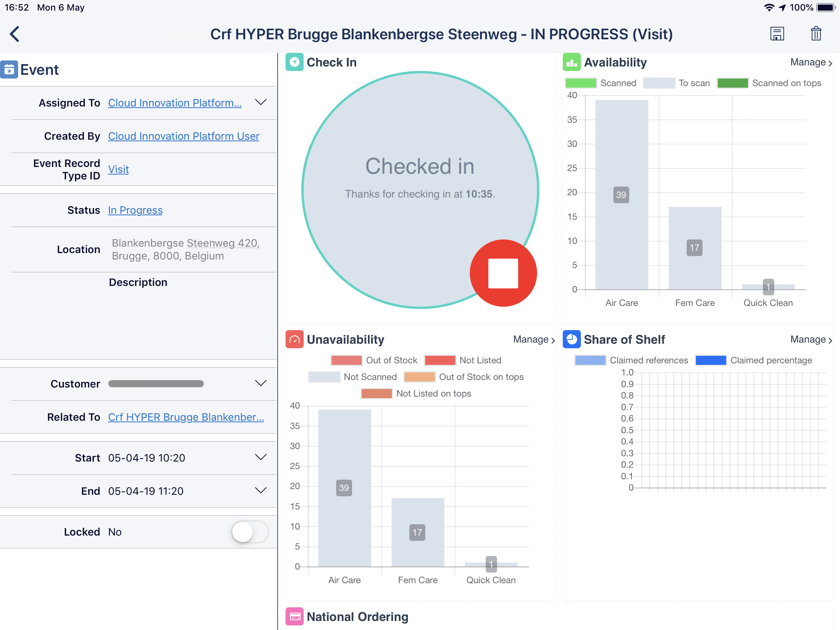Tap the Fem Care bar in Unavailability
This screenshot has width=840, height=630.
tap(418, 533)
